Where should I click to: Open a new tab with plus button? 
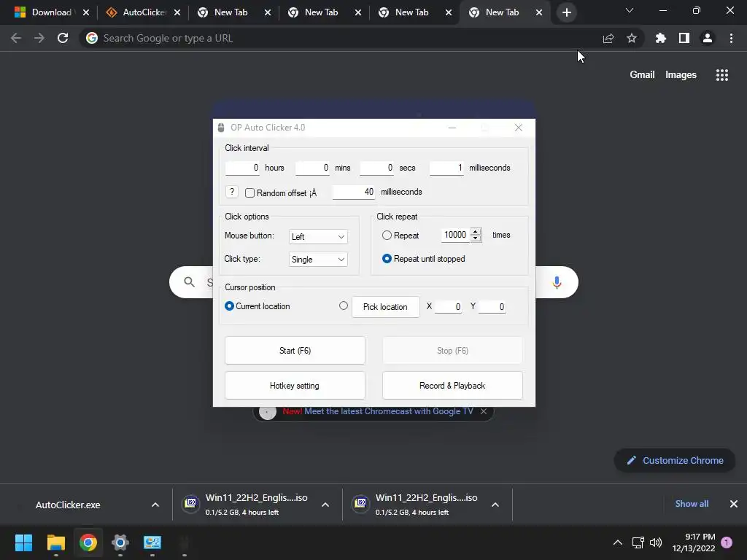(566, 12)
